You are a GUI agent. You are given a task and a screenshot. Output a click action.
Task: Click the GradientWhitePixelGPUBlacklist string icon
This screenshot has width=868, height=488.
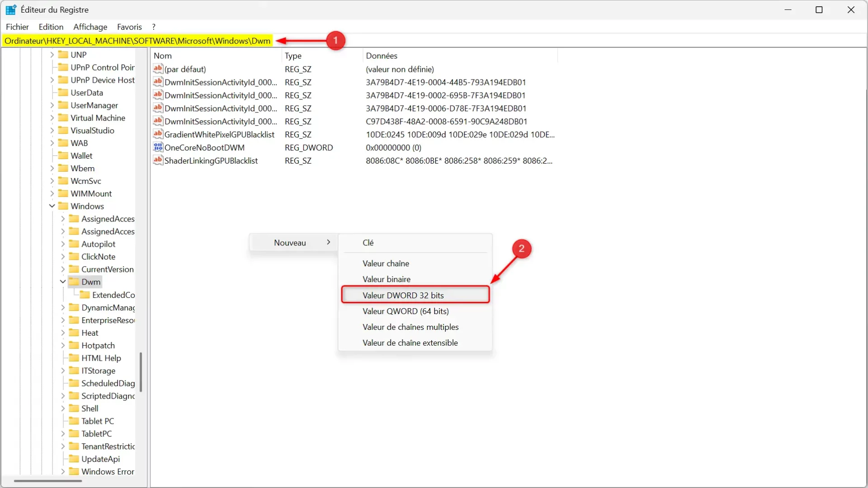pos(158,134)
